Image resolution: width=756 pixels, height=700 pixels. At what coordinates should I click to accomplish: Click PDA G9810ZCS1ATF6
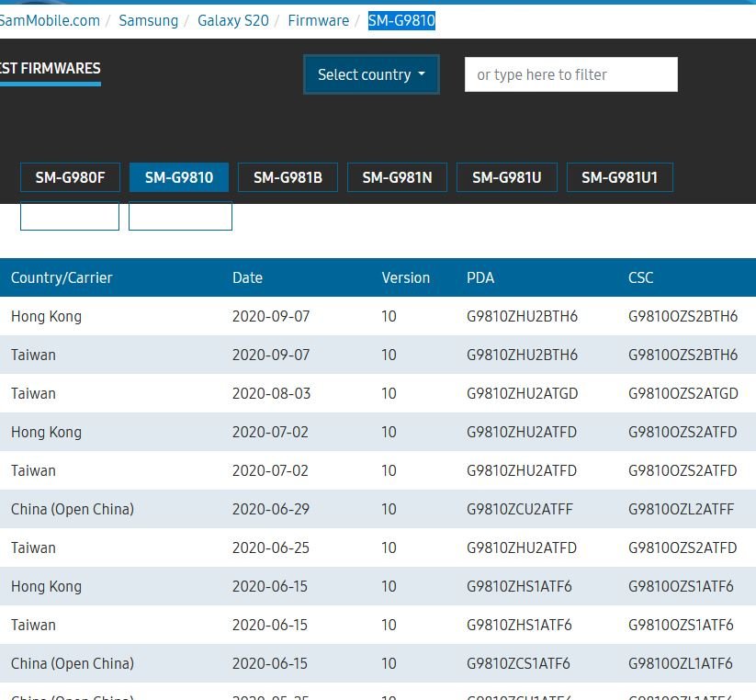point(518,663)
